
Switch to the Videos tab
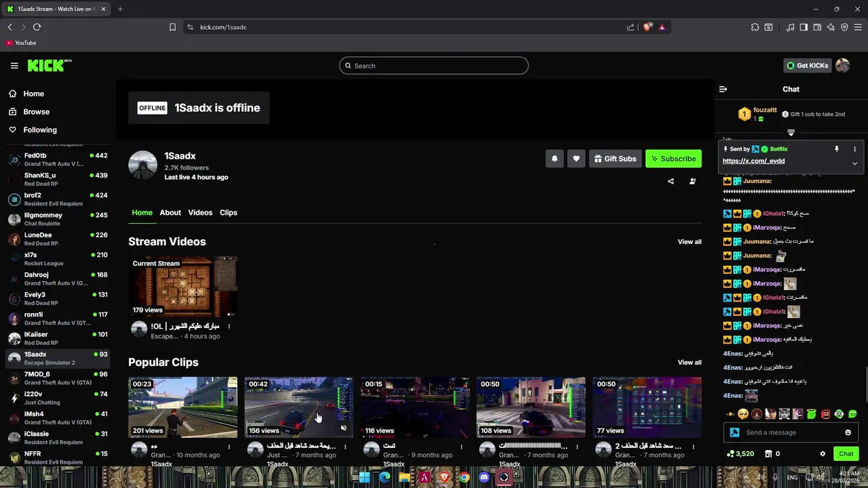click(200, 213)
